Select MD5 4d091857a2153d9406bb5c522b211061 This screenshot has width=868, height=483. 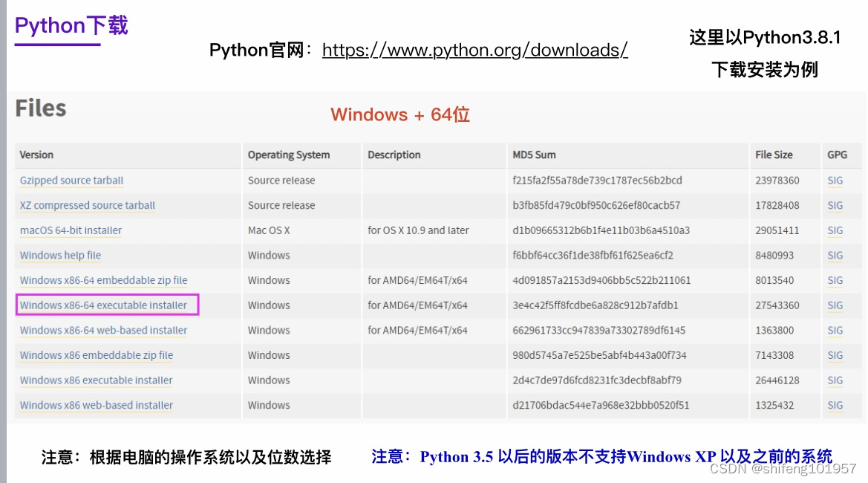click(601, 280)
